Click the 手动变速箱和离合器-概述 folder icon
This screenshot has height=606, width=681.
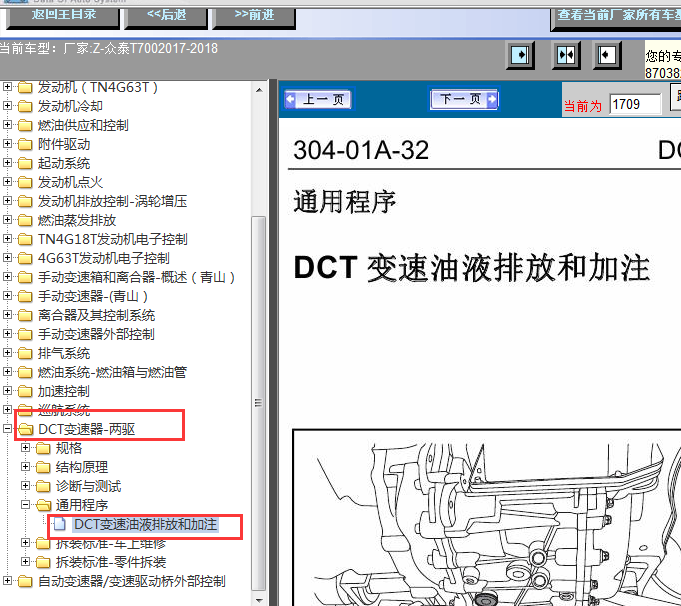25,277
